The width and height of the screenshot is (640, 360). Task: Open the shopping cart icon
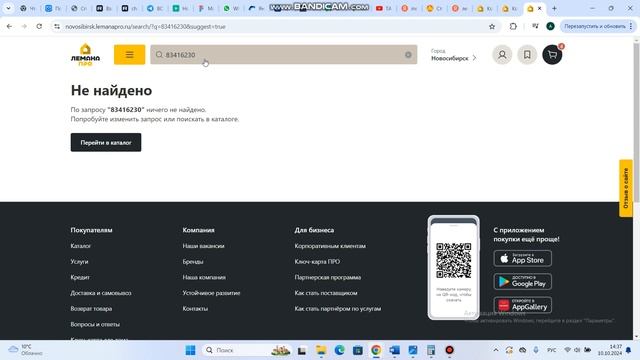coord(552,55)
